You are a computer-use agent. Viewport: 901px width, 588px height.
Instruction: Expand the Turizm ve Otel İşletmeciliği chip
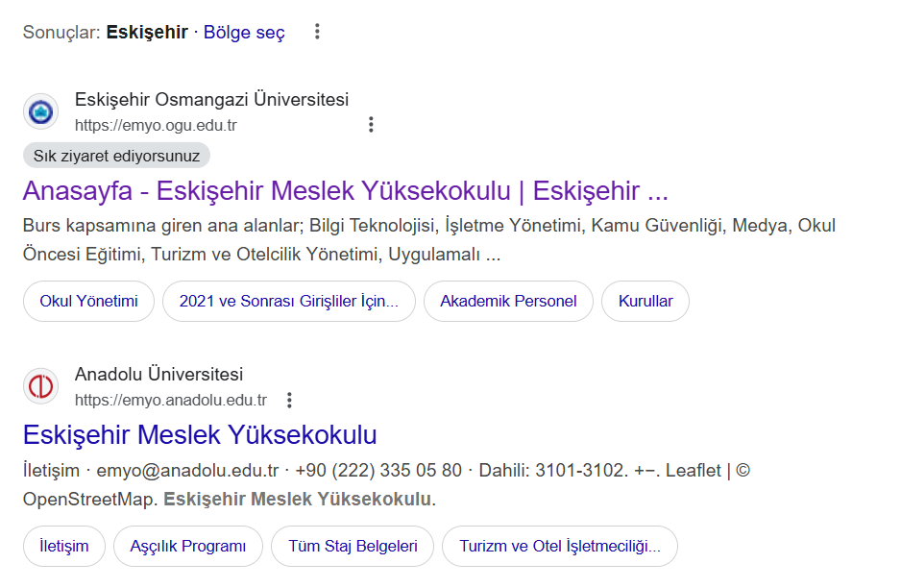coord(560,546)
